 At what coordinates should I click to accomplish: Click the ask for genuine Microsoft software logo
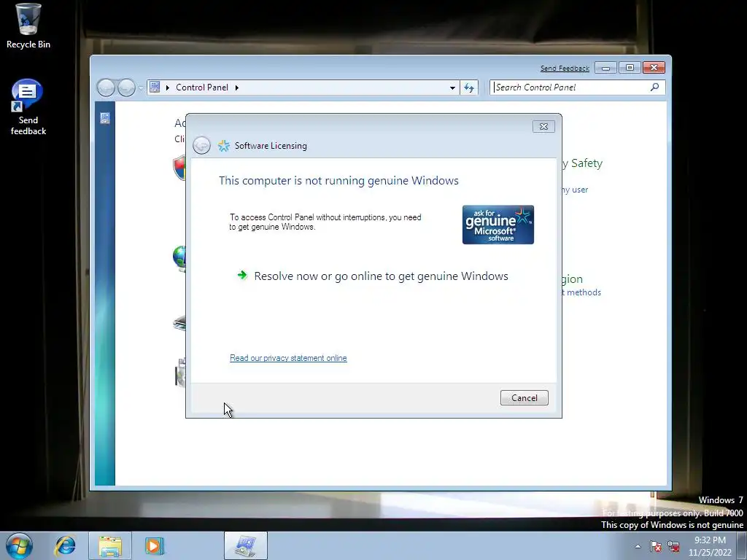click(498, 225)
